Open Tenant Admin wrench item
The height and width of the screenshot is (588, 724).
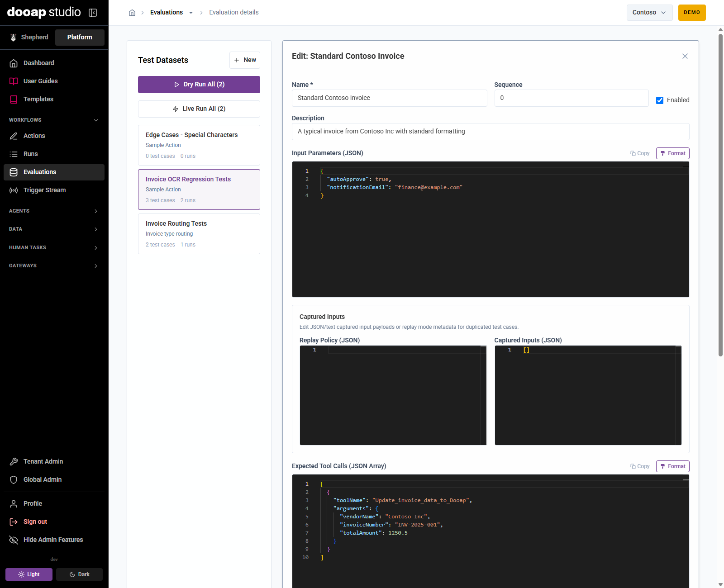[54, 461]
